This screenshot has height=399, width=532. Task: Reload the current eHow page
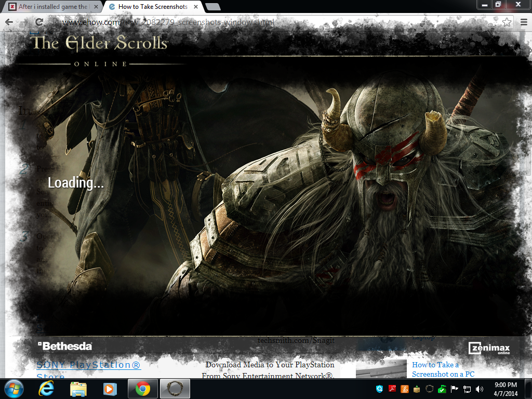(x=39, y=22)
